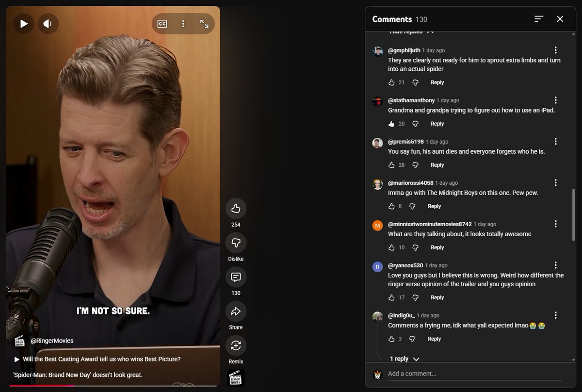This screenshot has width=582, height=392.
Task: Mute the video audio
Action: tap(48, 23)
